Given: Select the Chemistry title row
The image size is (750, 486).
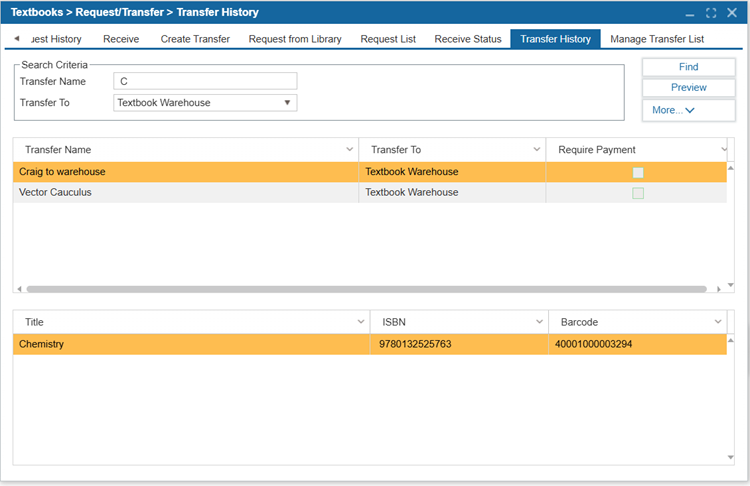Looking at the screenshot, I should 370,344.
